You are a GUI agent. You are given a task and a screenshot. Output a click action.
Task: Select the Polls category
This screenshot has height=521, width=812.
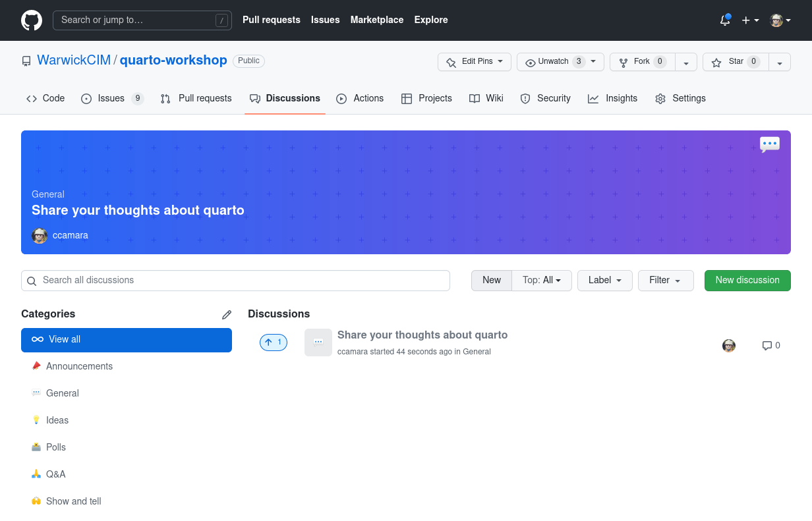pos(56,447)
